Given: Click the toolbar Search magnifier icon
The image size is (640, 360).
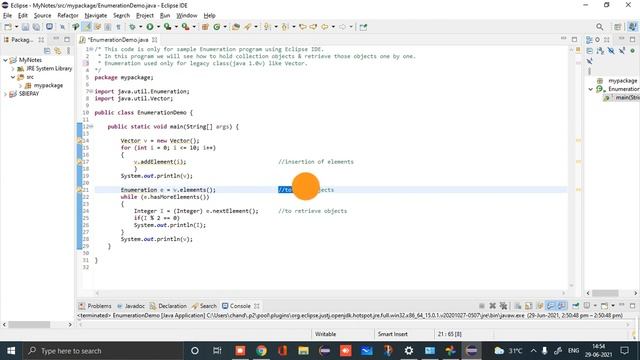Looking at the screenshot, I should click(x=600, y=27).
